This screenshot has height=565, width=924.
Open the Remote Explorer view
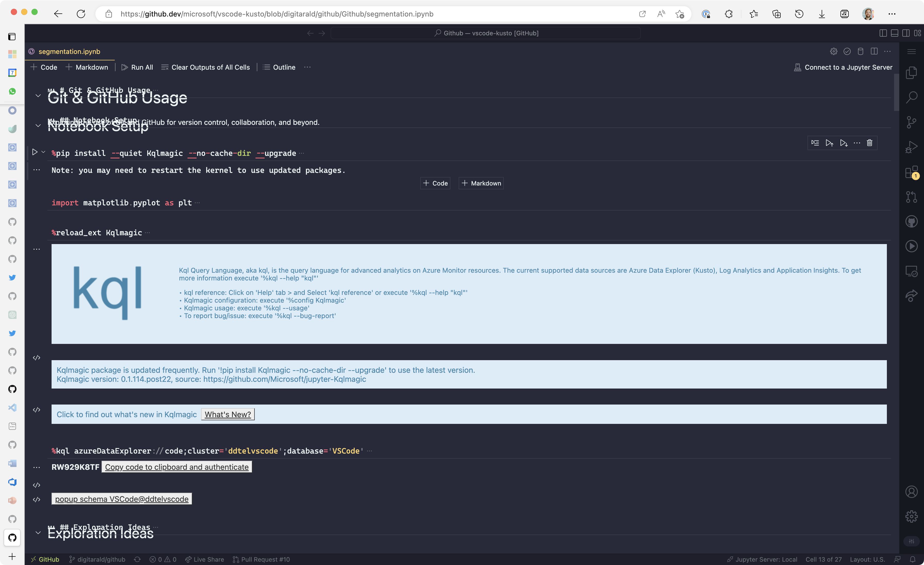point(911,271)
